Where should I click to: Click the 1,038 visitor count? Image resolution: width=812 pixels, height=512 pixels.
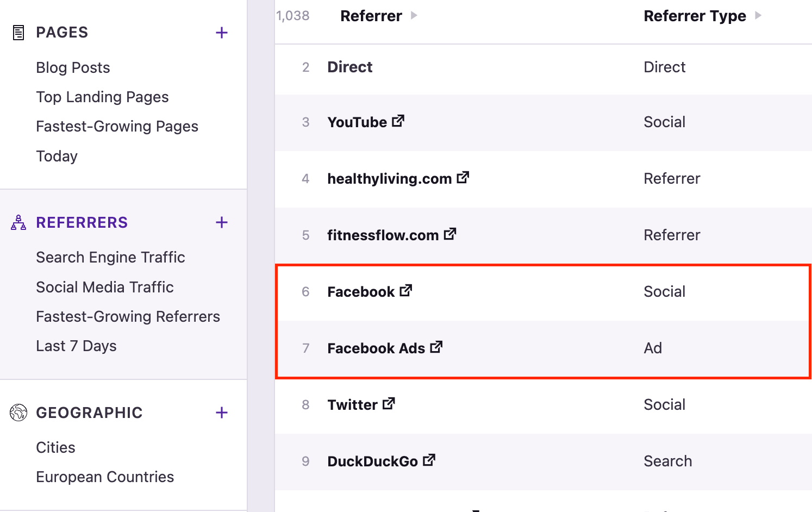tap(293, 16)
